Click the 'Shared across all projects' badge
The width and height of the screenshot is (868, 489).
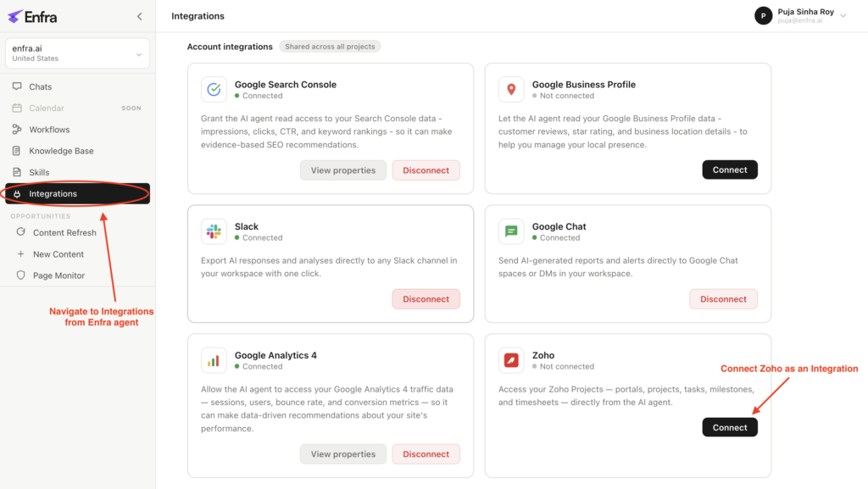point(330,47)
